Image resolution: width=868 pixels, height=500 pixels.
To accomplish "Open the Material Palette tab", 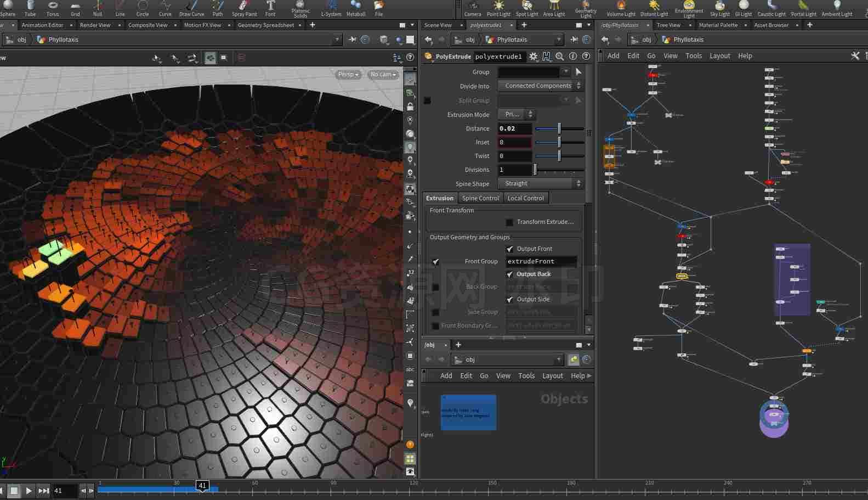I will tap(718, 25).
